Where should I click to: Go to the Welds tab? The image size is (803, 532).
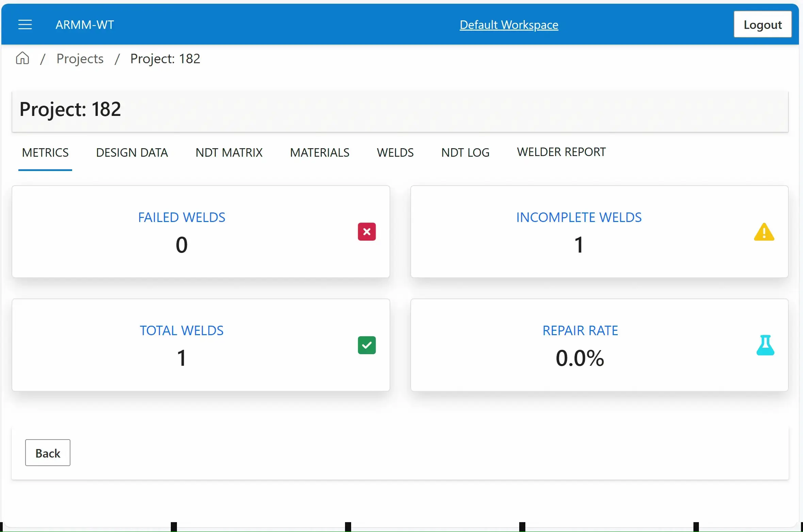coord(395,153)
